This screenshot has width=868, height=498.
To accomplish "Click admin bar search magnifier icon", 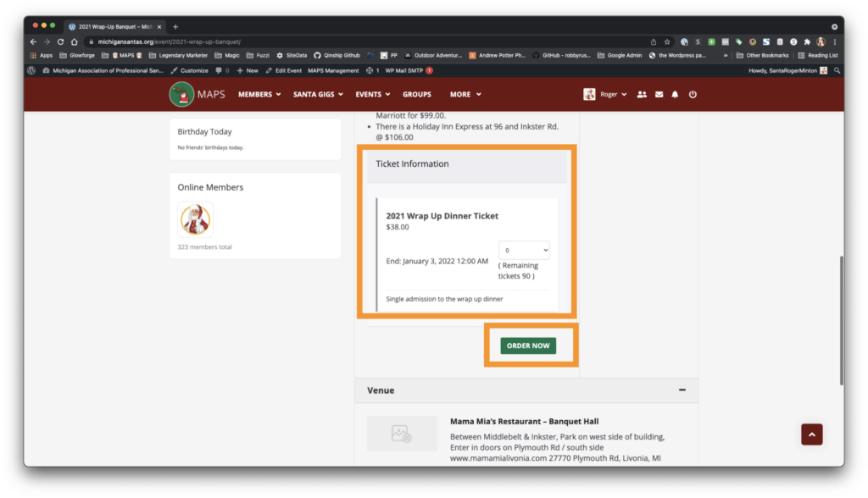I will pos(837,70).
